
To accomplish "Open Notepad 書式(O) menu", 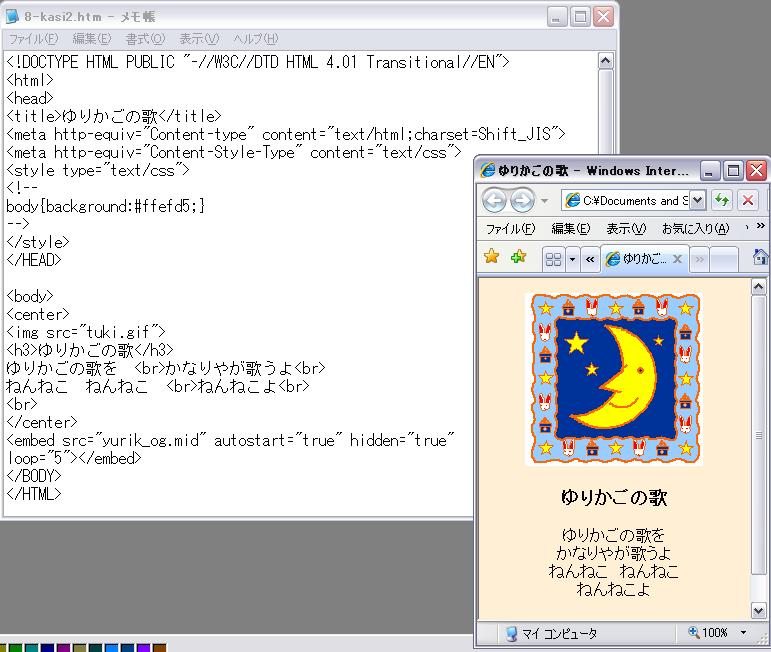I will (145, 38).
